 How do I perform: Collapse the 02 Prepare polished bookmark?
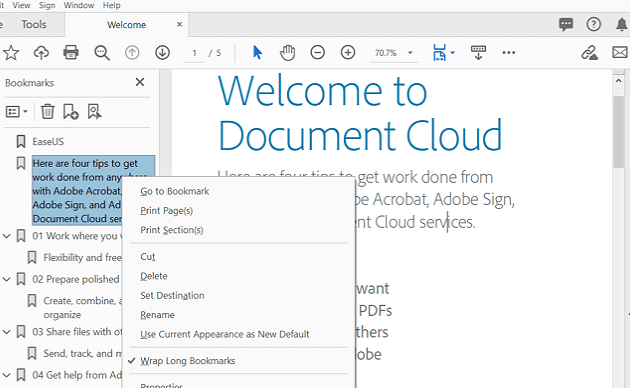coord(6,279)
